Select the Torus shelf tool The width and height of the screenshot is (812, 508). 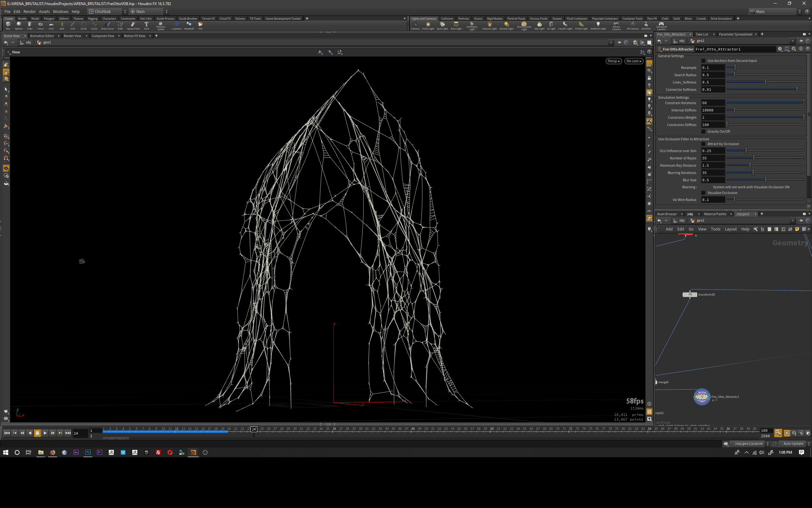pos(40,25)
